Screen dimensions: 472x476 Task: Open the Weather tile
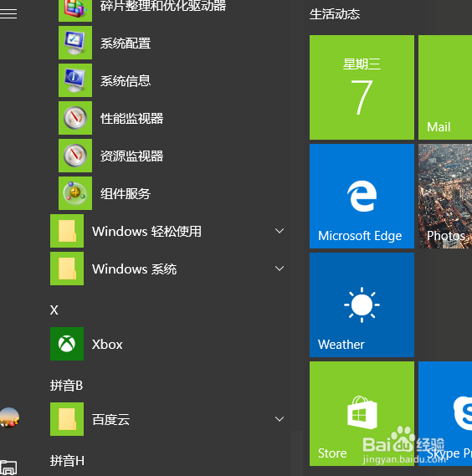[362, 305]
